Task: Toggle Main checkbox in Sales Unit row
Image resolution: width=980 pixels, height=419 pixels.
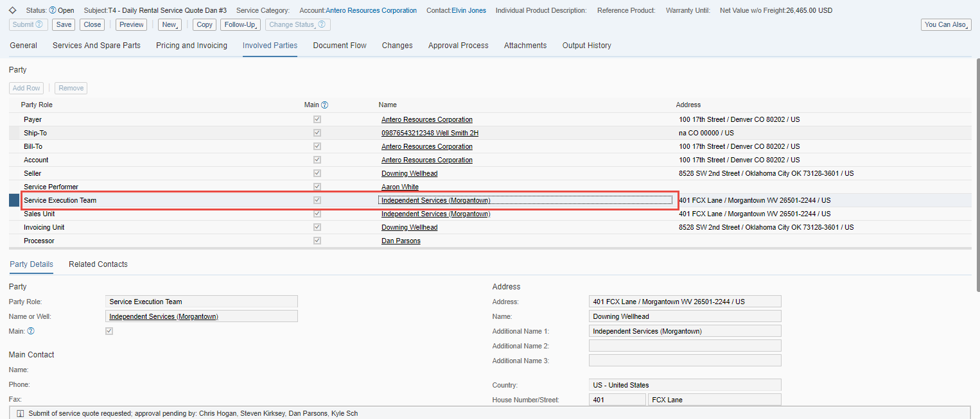Action: pos(317,214)
